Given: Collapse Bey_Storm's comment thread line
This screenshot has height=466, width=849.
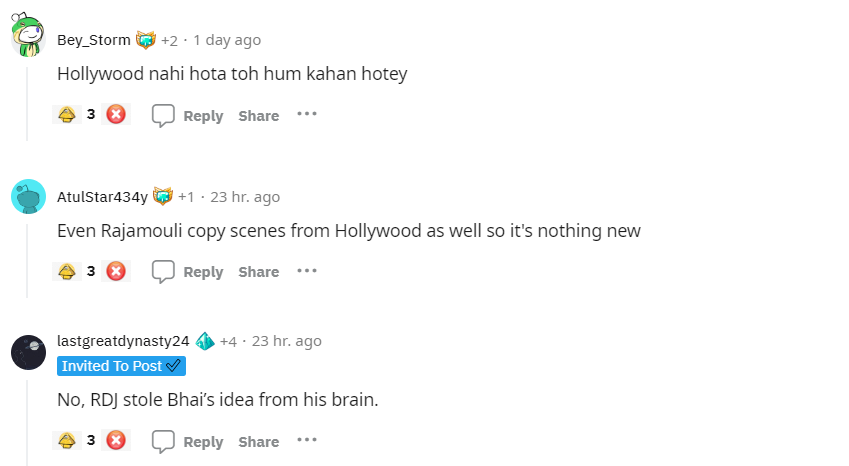Looking at the screenshot, I should [27, 103].
